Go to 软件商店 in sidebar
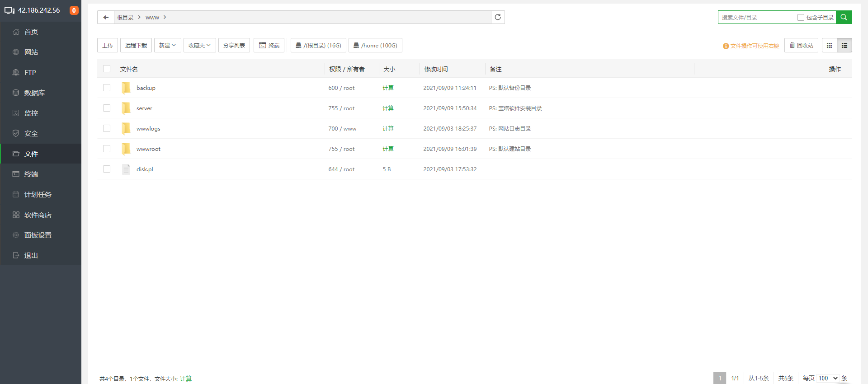This screenshot has width=868, height=384. pyautogui.click(x=38, y=215)
